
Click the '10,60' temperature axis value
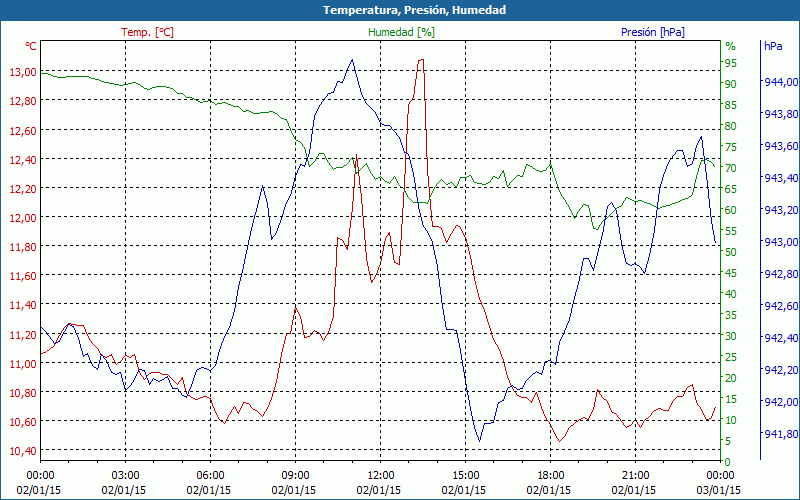click(23, 422)
